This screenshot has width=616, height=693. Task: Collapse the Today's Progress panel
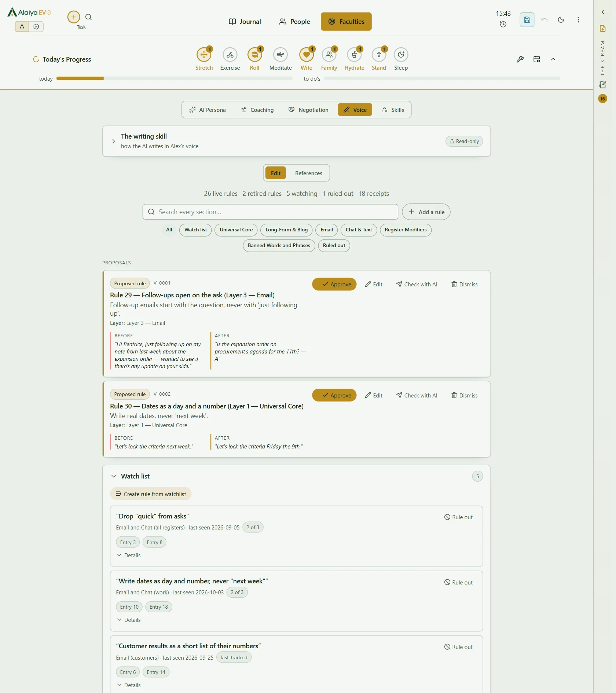click(553, 59)
